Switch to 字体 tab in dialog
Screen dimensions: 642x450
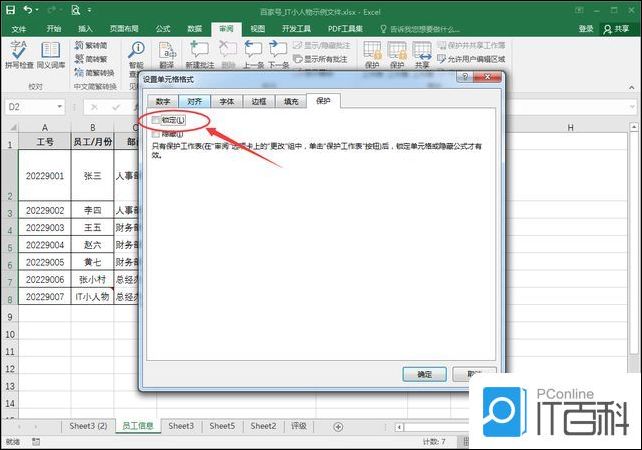(x=226, y=101)
